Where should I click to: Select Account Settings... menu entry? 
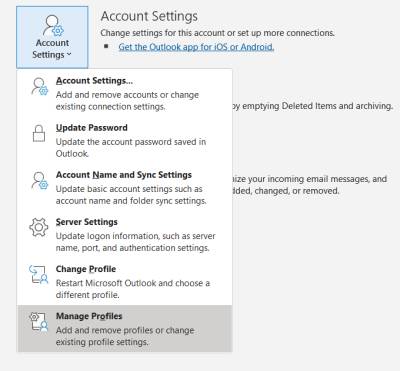124,93
